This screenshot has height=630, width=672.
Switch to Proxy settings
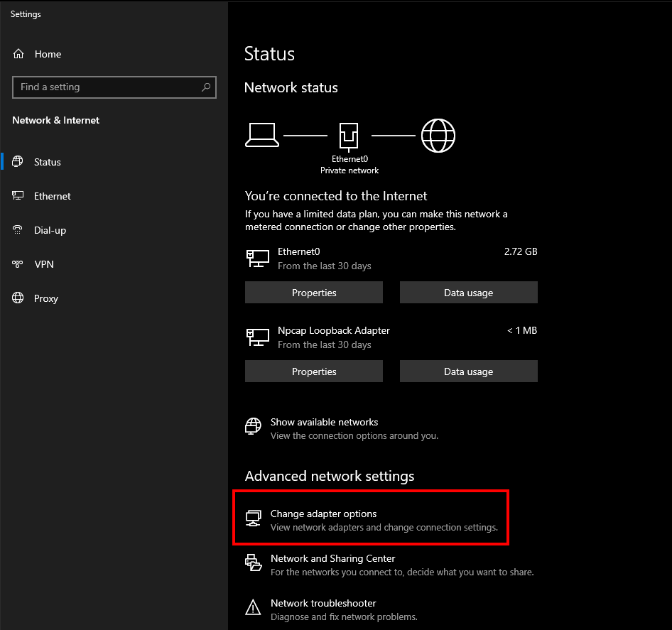(46, 298)
